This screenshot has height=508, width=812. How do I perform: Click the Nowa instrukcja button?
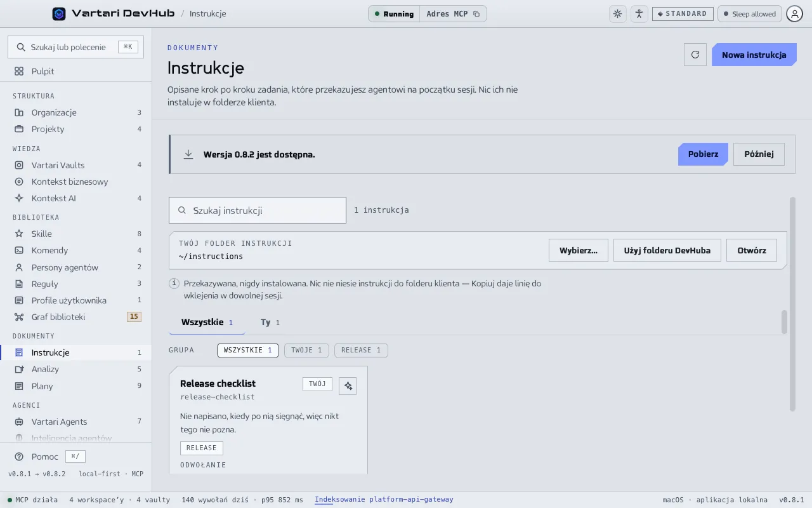click(754, 55)
